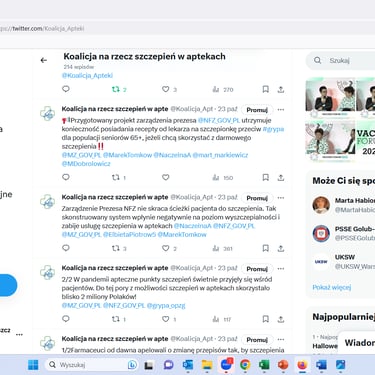The width and height of the screenshot is (375, 375).
Task: Click Pokaż więcej in suggestions
Action: [332, 287]
